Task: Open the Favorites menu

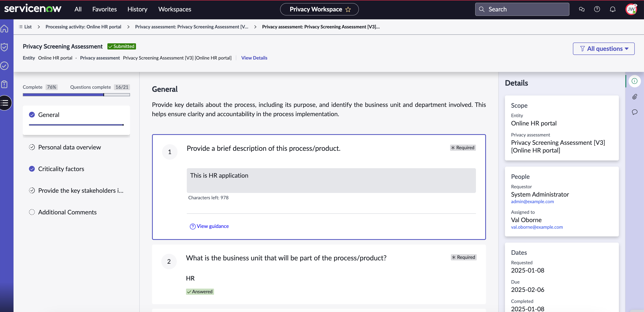Action: pyautogui.click(x=104, y=9)
